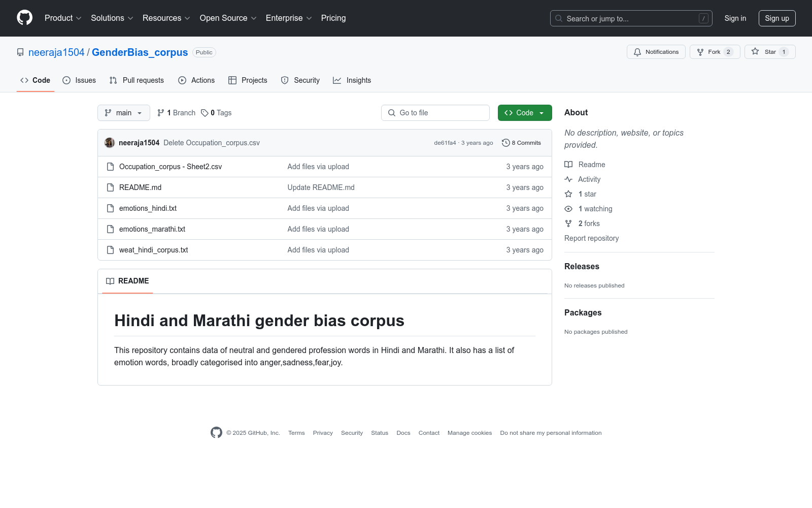Open weat_hindi_corpus.txt
The height and width of the screenshot is (508, 812).
pyautogui.click(x=153, y=250)
